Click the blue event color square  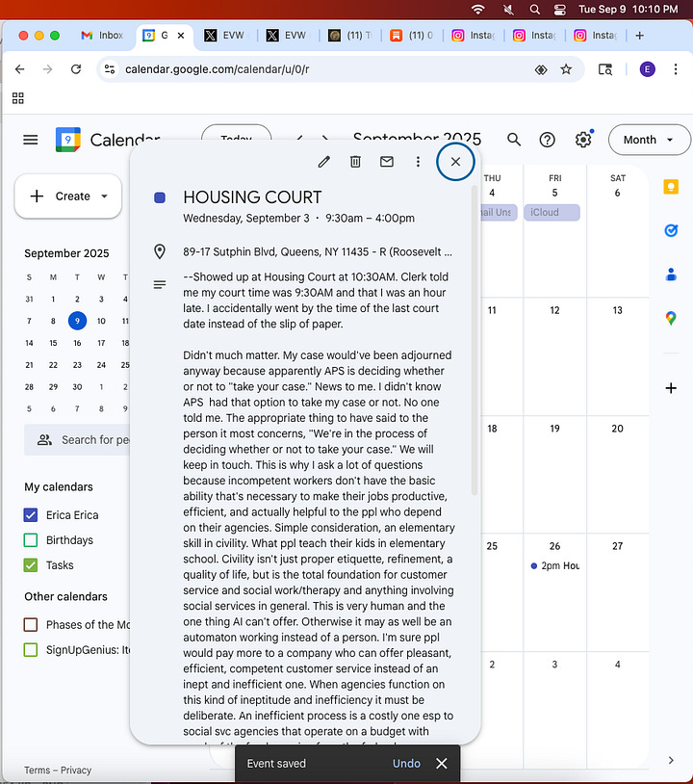(160, 197)
